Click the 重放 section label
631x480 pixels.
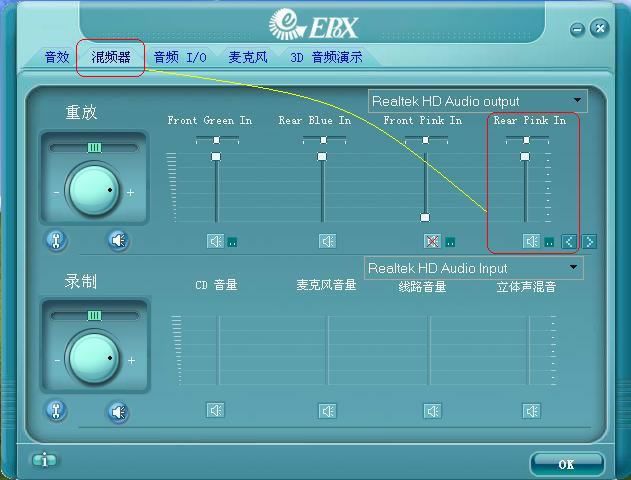click(x=81, y=112)
